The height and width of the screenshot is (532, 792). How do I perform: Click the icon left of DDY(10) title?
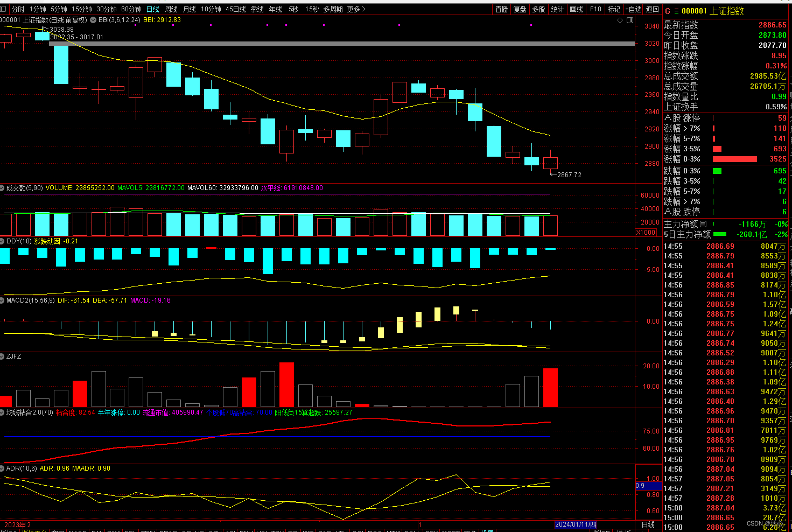point(3,241)
